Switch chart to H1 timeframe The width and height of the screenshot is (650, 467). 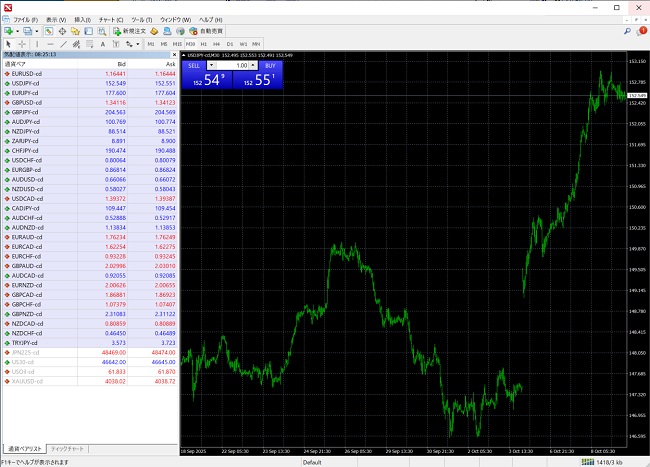coord(203,44)
